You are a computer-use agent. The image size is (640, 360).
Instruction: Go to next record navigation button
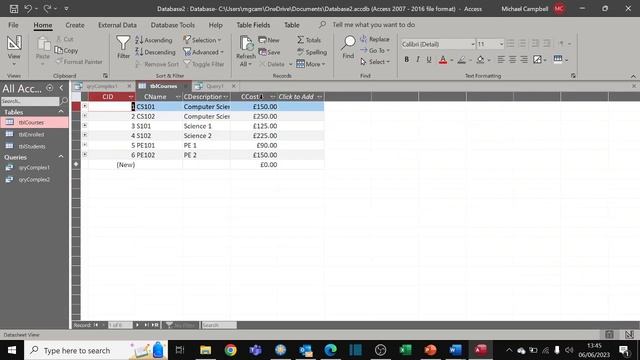(x=138, y=325)
